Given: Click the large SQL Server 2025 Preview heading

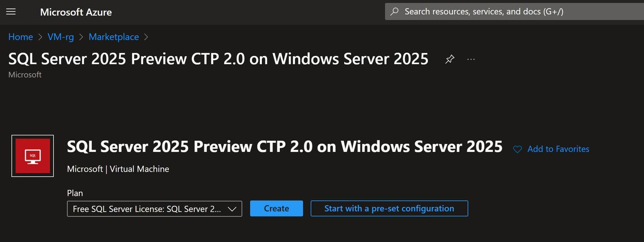Looking at the screenshot, I should [285, 147].
